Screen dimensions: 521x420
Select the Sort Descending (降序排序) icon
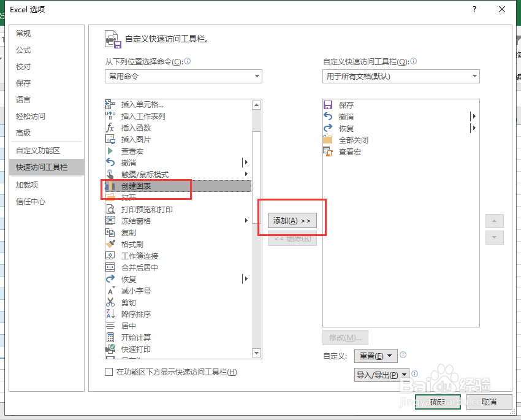click(x=110, y=314)
